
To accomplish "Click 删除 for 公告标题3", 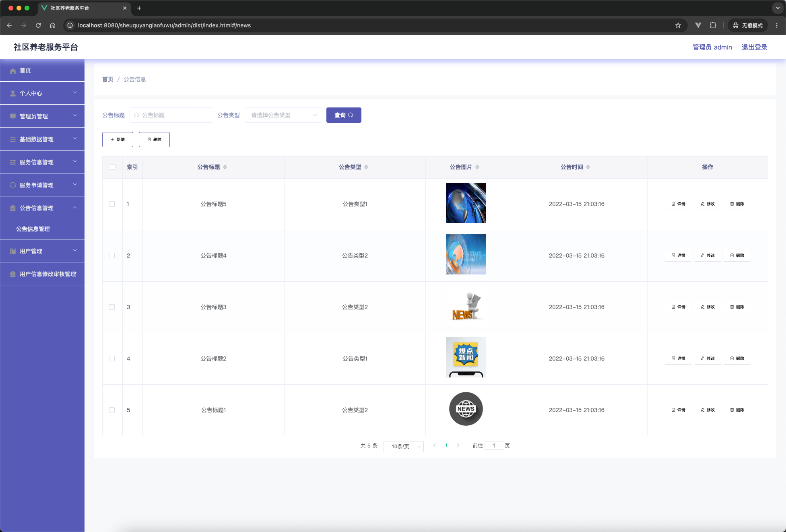I will coord(737,307).
